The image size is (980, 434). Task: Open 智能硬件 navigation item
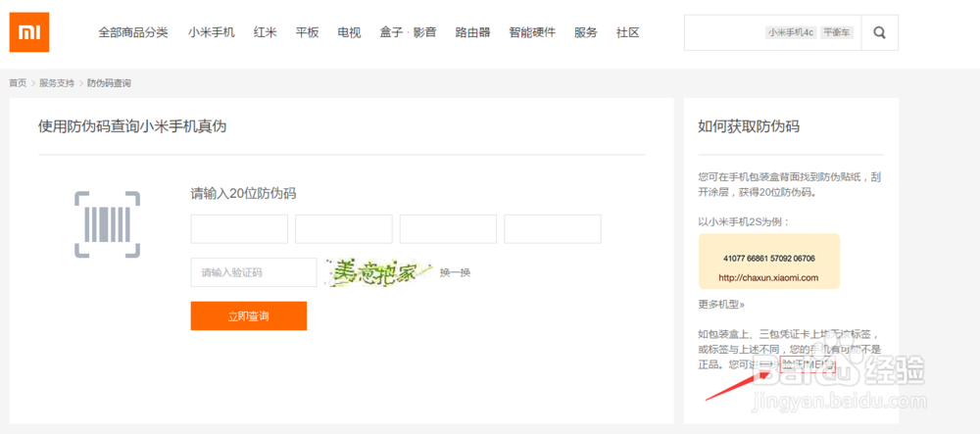coord(532,32)
